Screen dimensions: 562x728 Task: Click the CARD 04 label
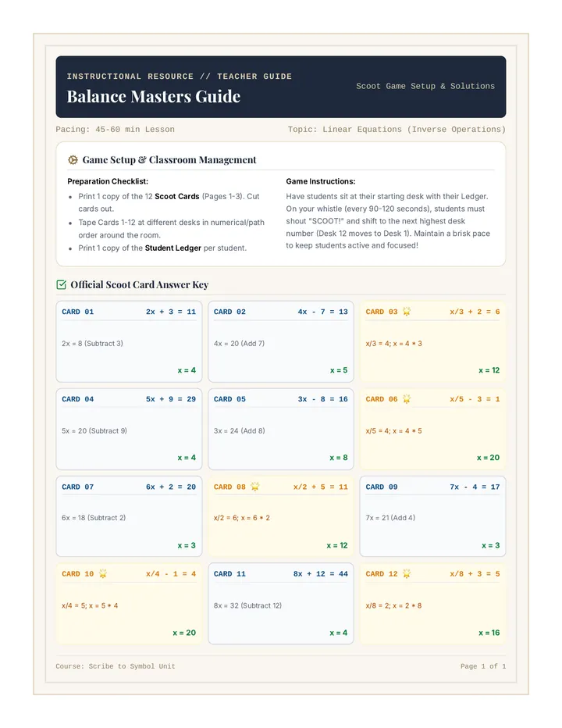pos(78,399)
